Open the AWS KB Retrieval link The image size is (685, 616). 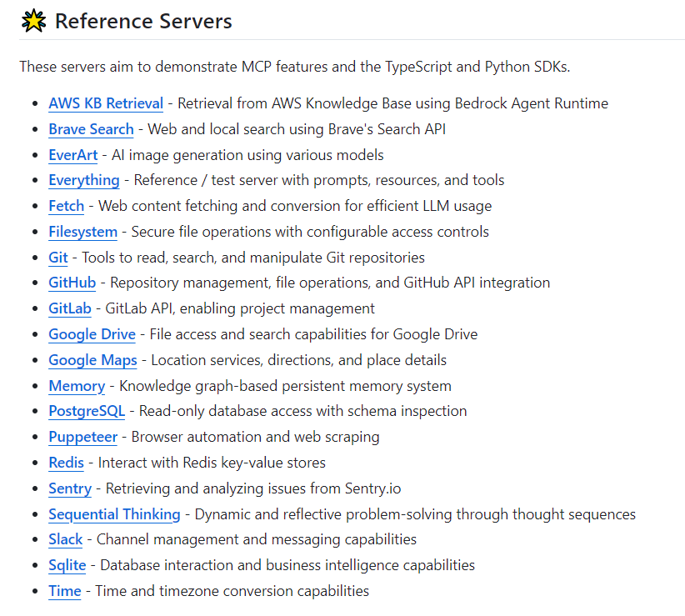(x=106, y=103)
